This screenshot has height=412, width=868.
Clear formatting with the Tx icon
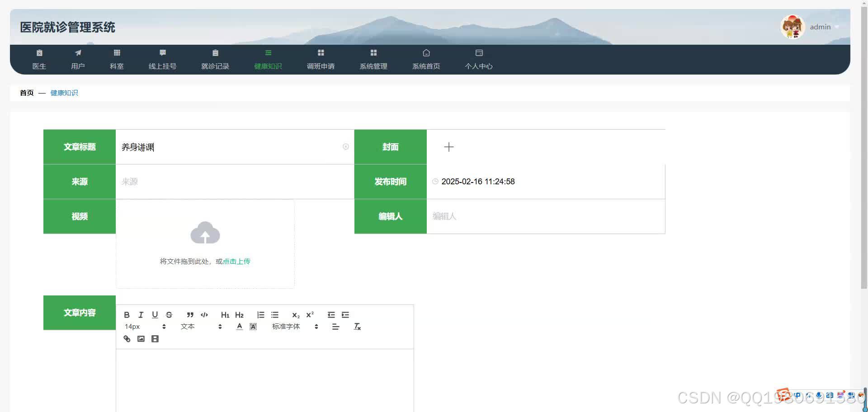(357, 326)
